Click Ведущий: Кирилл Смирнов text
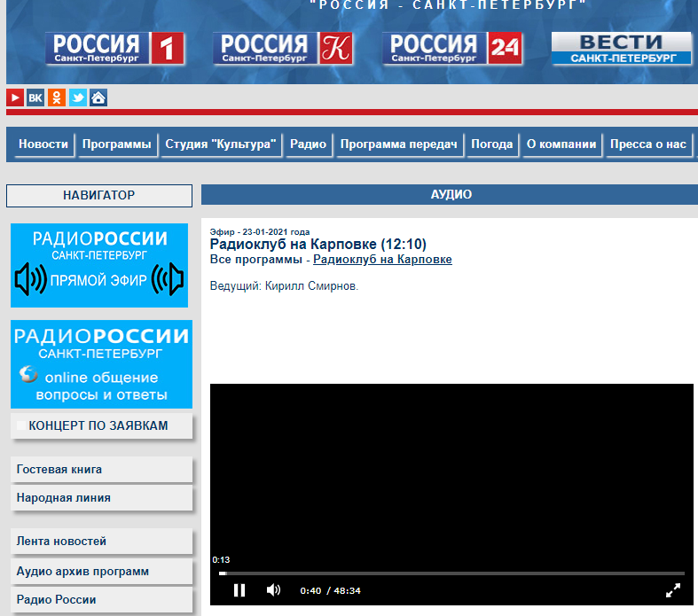This screenshot has width=698, height=616. [284, 285]
